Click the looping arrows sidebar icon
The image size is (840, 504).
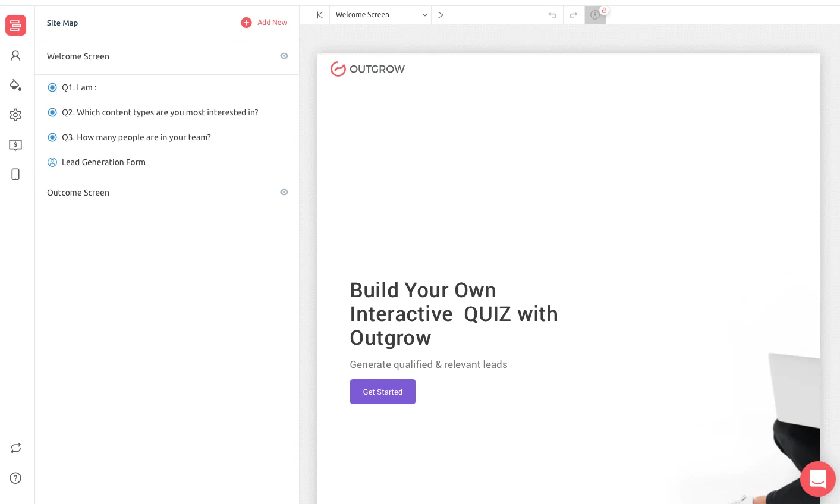point(15,448)
